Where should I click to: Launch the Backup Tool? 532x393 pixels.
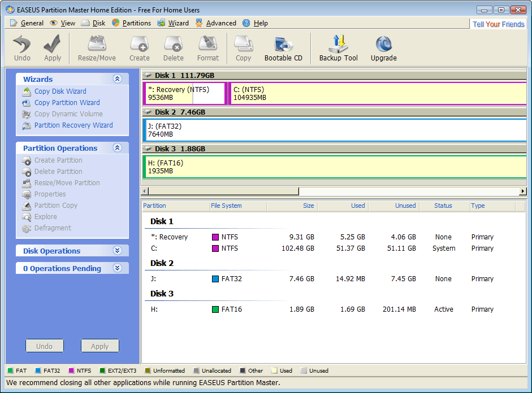(338, 48)
